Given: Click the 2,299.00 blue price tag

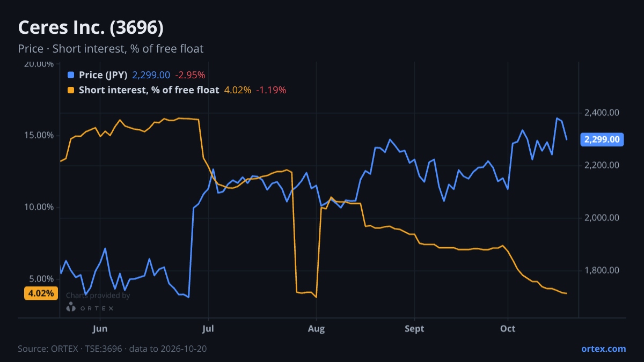Looking at the screenshot, I should (x=602, y=139).
